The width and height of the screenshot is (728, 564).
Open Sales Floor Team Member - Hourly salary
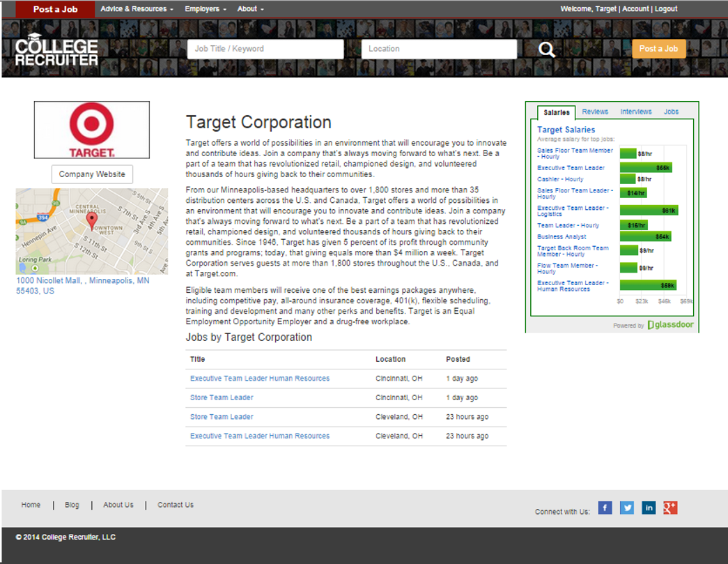[575, 153]
